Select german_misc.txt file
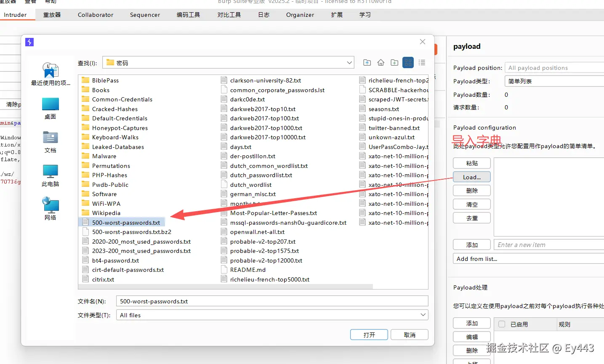The image size is (604, 364). point(249,194)
